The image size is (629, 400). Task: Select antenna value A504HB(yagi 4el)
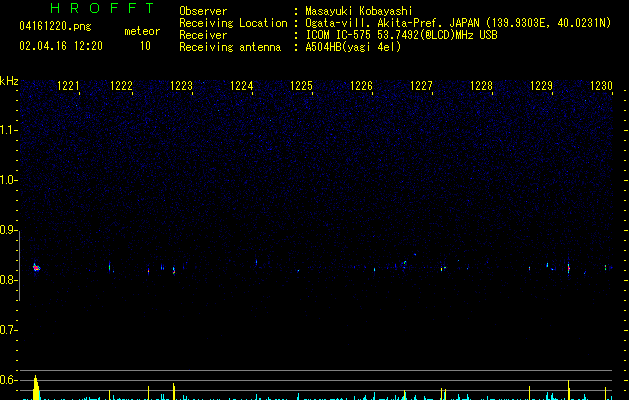click(x=353, y=47)
